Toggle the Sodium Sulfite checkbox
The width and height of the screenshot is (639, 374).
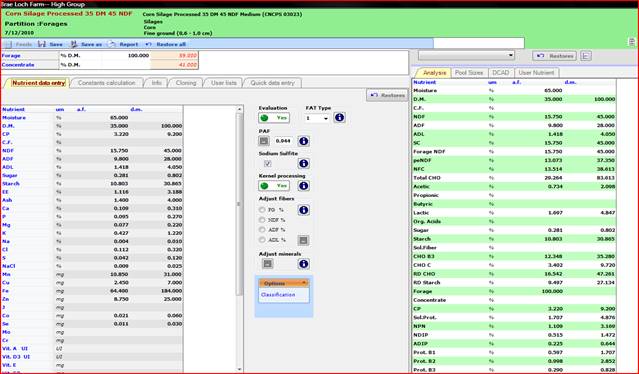click(x=268, y=163)
